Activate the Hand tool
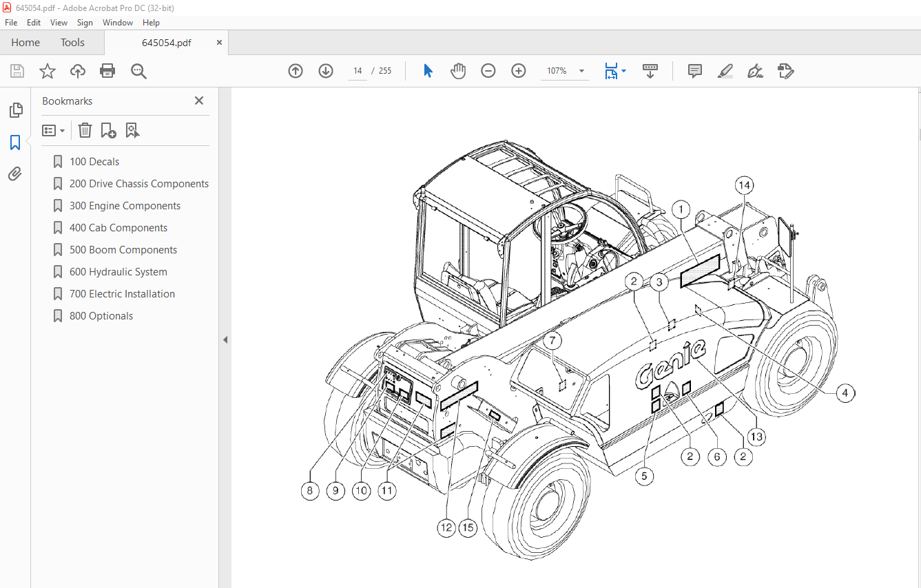 click(x=457, y=71)
